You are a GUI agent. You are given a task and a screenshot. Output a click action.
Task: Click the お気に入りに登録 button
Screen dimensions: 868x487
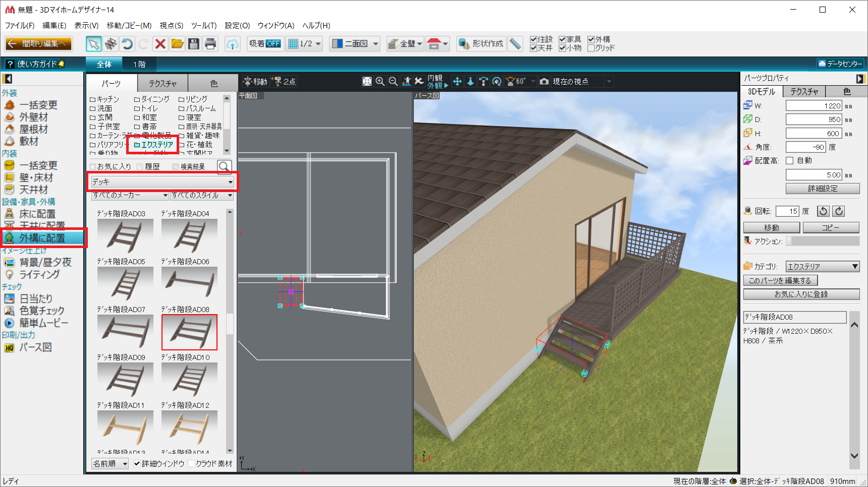(801, 294)
